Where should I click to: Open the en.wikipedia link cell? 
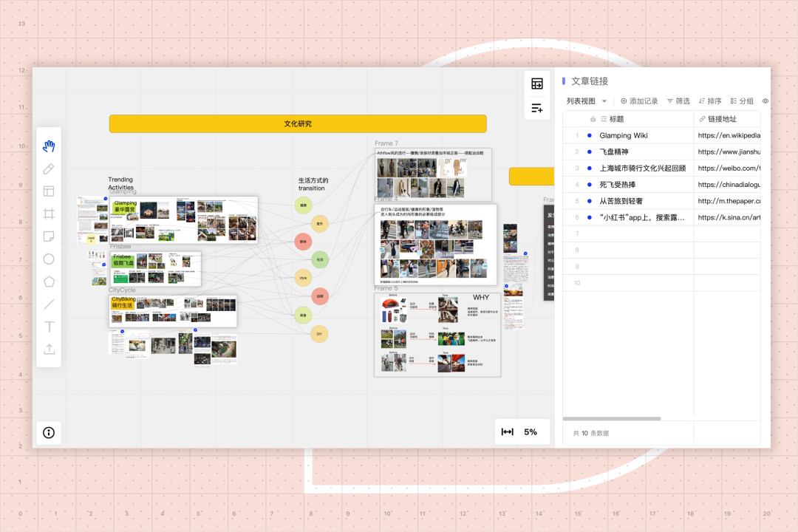(x=727, y=135)
